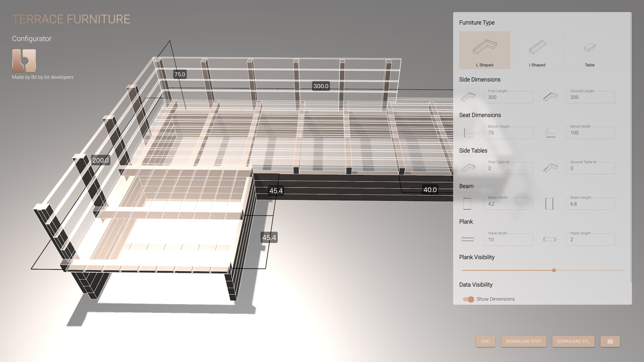Click the First Length icon
644x362 pixels.
[468, 97]
